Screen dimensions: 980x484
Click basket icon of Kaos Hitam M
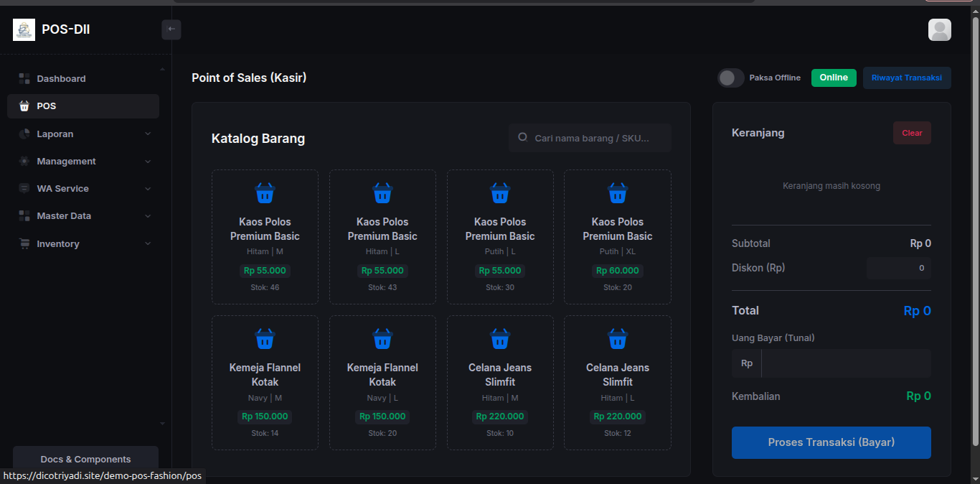tap(265, 193)
